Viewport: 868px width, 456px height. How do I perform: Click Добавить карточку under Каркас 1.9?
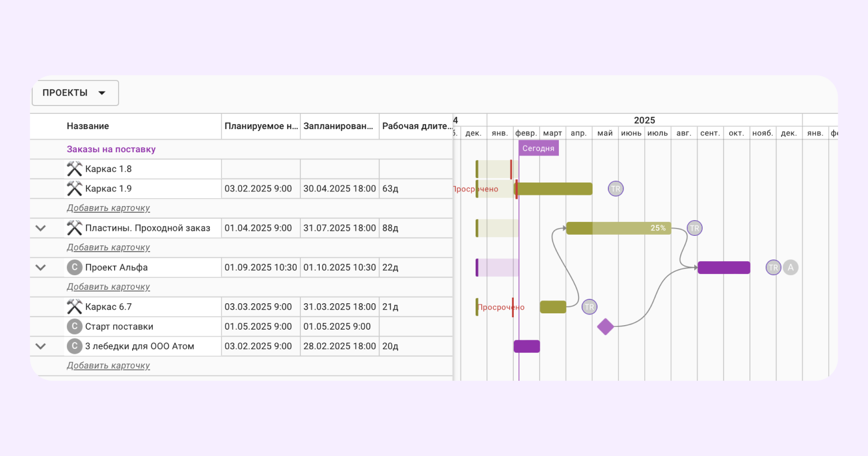108,208
